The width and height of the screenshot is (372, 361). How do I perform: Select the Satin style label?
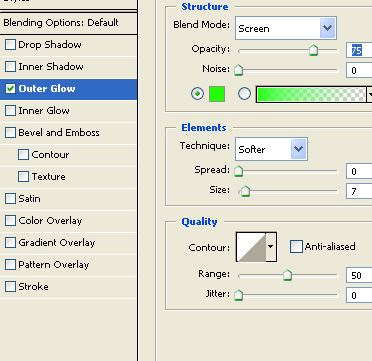[x=29, y=199]
